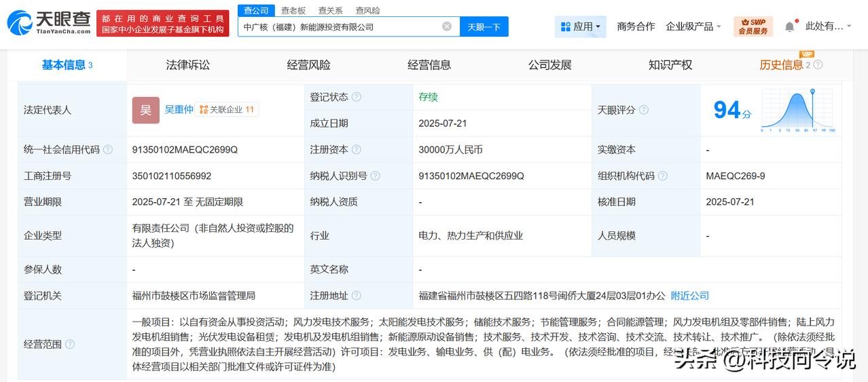Switch to the 经营信息 tab
Image resolution: width=868 pixels, height=382 pixels.
429,65
